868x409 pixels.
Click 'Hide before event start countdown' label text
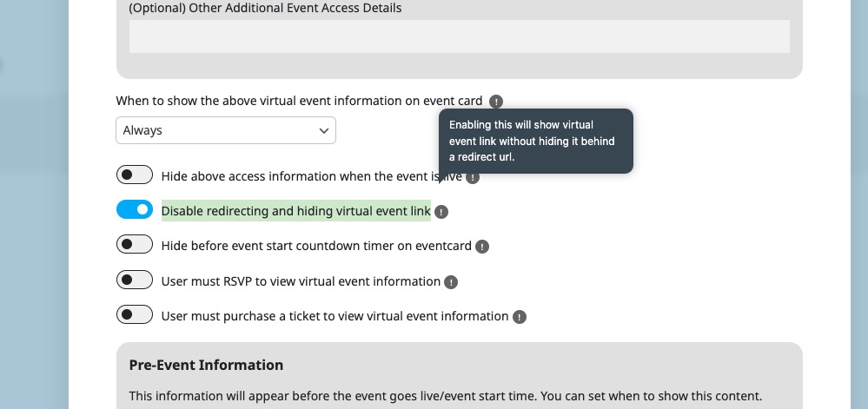316,246
